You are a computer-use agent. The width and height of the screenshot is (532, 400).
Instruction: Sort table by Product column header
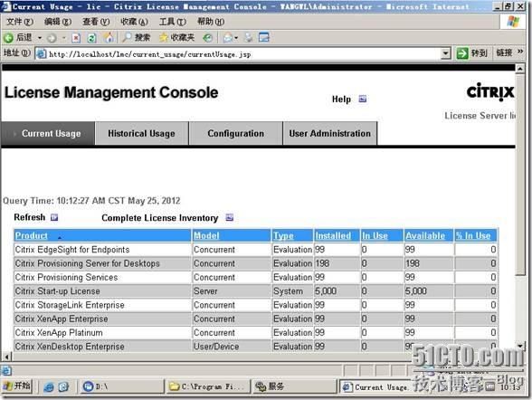point(31,235)
